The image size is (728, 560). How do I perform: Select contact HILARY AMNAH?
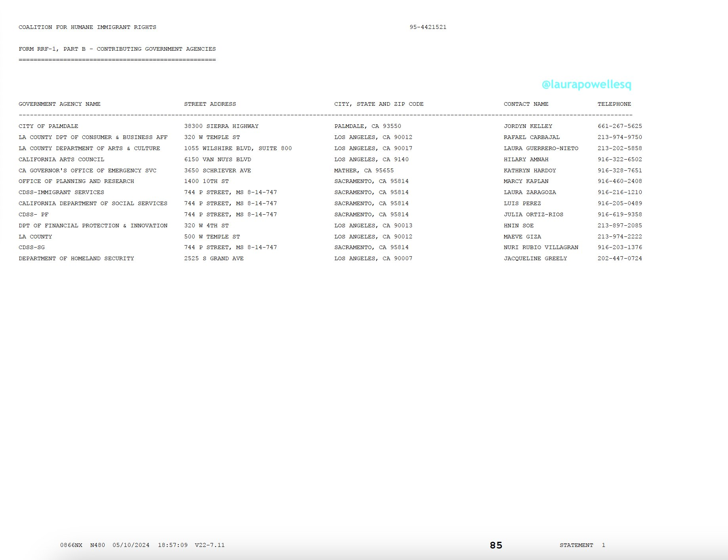526,160
